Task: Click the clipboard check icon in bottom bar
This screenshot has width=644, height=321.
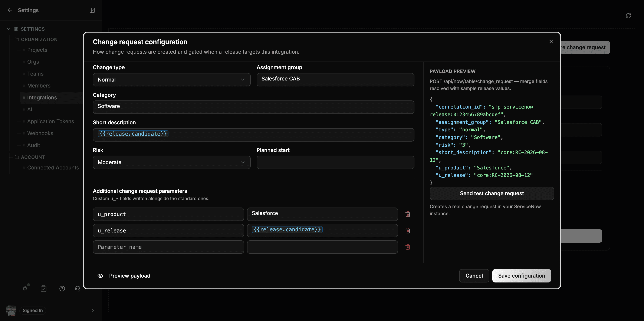Action: click(43, 288)
